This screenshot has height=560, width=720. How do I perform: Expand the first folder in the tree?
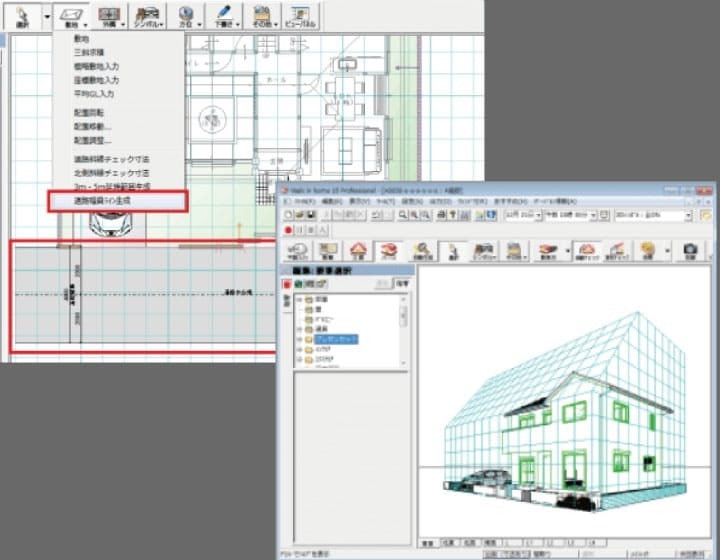point(298,300)
